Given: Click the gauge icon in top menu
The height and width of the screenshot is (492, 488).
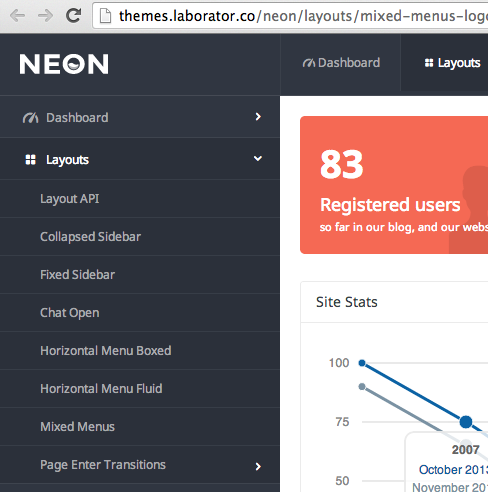Looking at the screenshot, I should pos(309,63).
